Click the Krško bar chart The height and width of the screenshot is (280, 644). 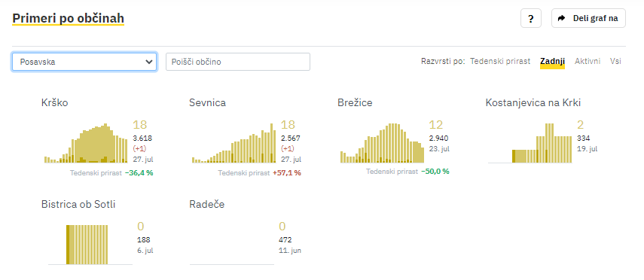click(x=87, y=143)
